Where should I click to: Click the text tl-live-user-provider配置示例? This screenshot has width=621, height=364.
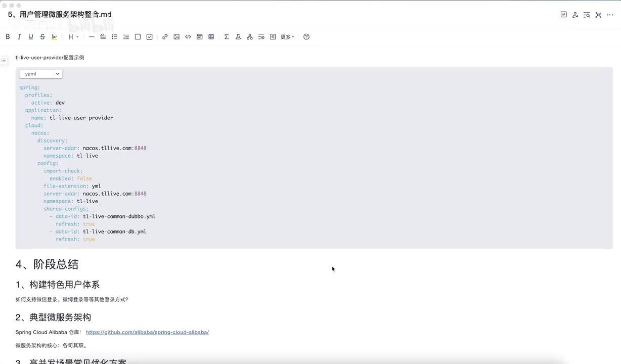click(x=50, y=58)
